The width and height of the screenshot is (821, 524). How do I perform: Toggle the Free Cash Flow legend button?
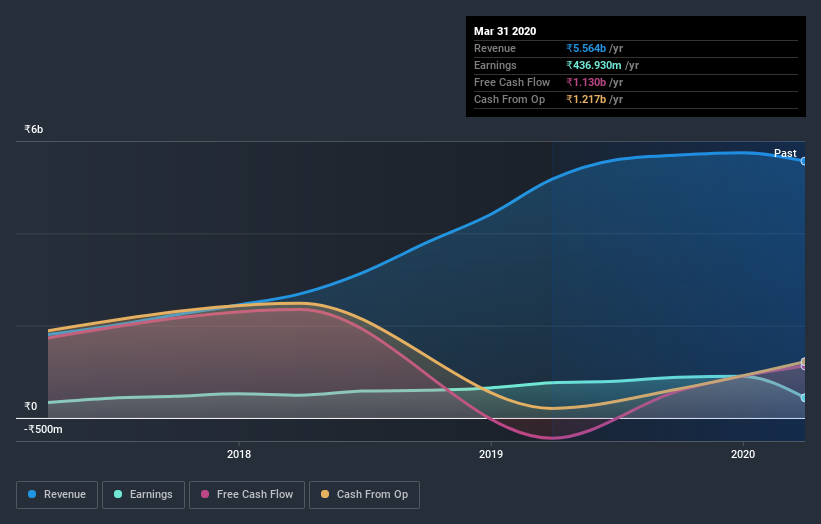coord(247,495)
